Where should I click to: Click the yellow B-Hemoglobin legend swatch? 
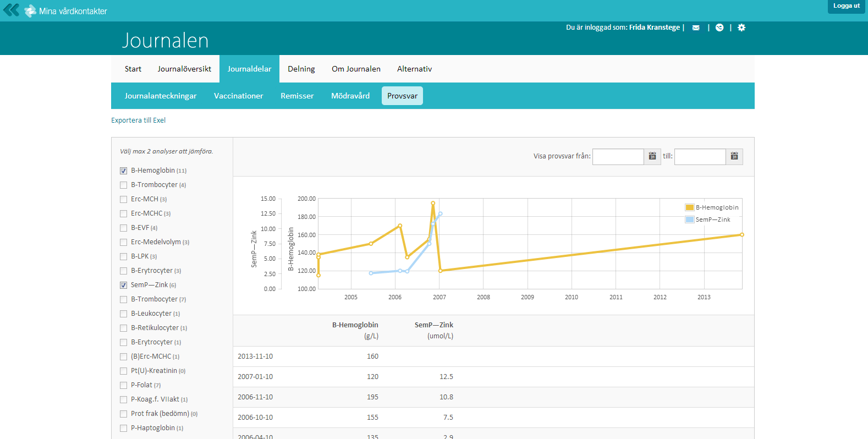point(689,207)
